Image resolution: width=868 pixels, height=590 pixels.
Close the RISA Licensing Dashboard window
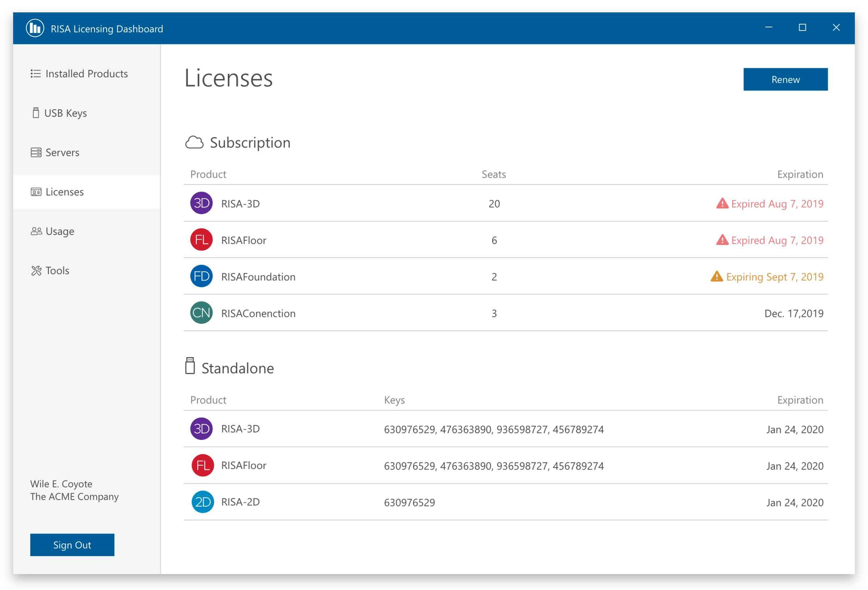[836, 27]
